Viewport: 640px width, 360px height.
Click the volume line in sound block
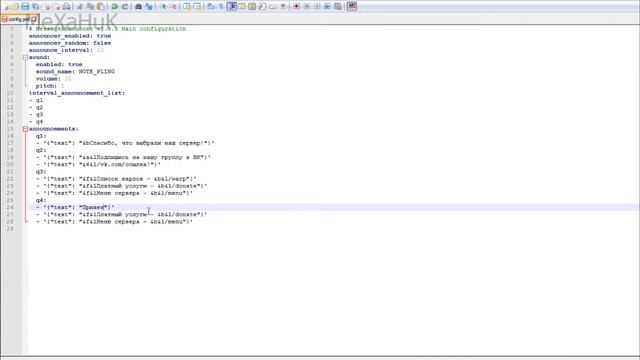(x=53, y=79)
